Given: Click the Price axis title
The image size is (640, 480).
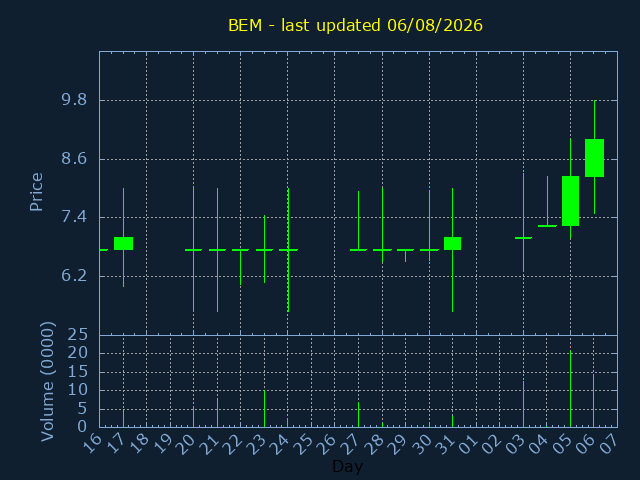Looking at the screenshot, I should [36, 192].
